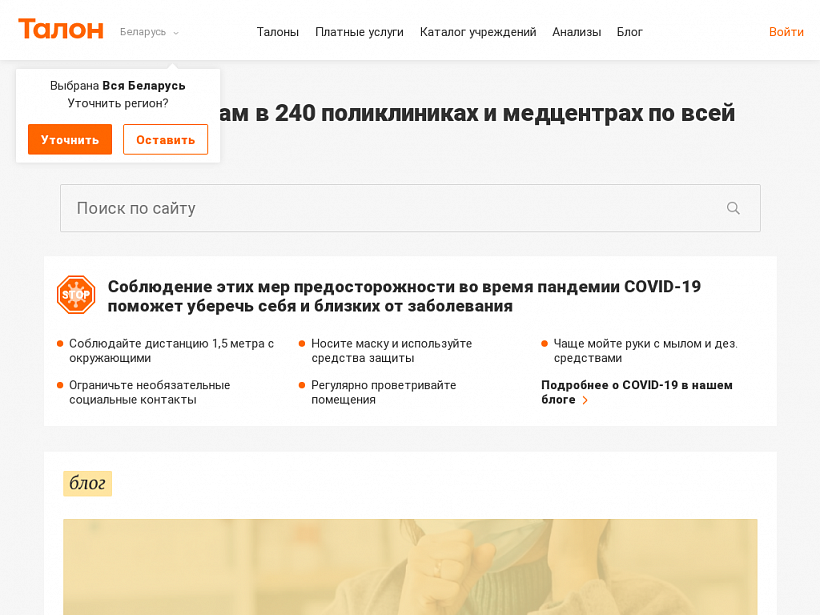Click the Талон logo
The height and width of the screenshot is (615, 820).
coord(61,29)
